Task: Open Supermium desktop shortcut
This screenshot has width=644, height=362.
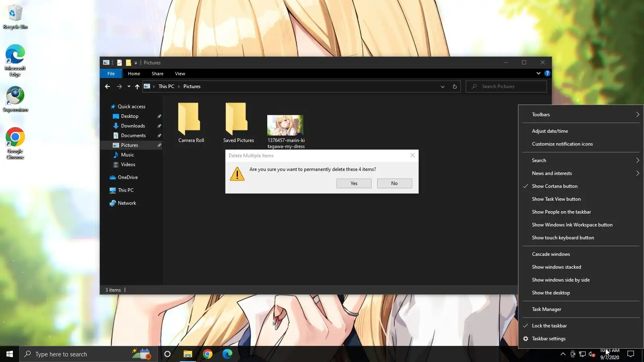Action: 15,99
